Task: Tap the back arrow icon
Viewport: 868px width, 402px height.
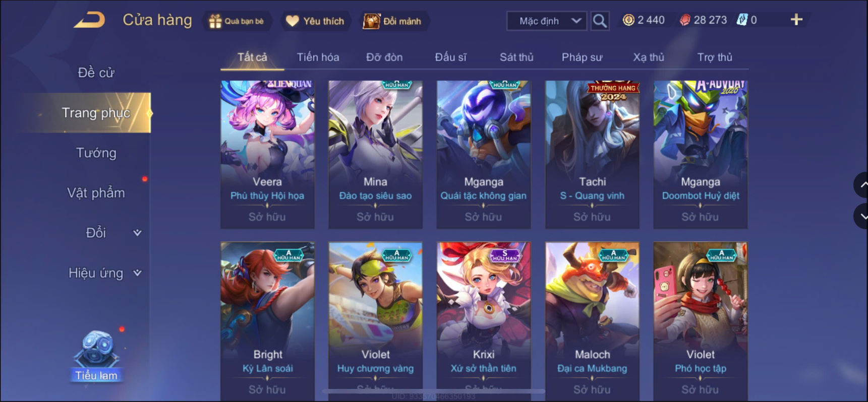Action: (x=89, y=20)
